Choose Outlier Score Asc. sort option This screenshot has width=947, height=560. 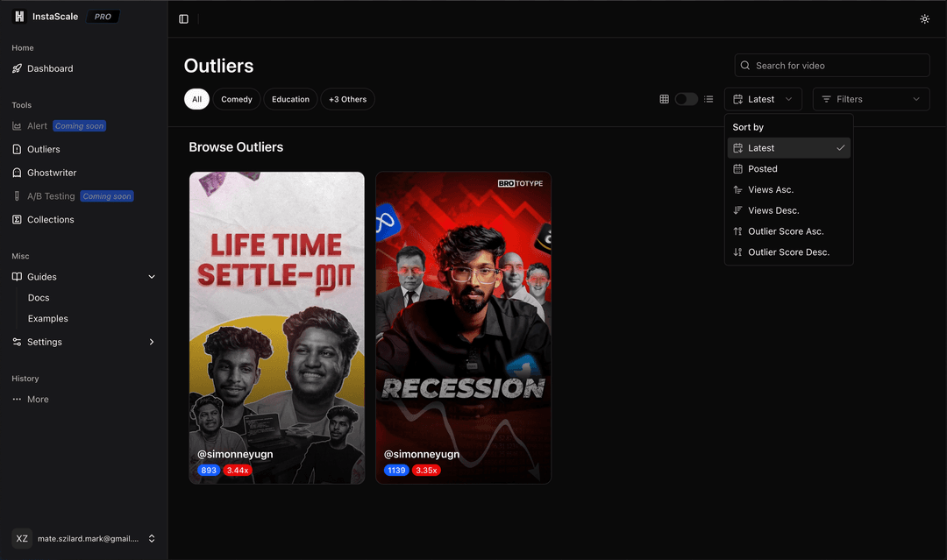tap(785, 231)
